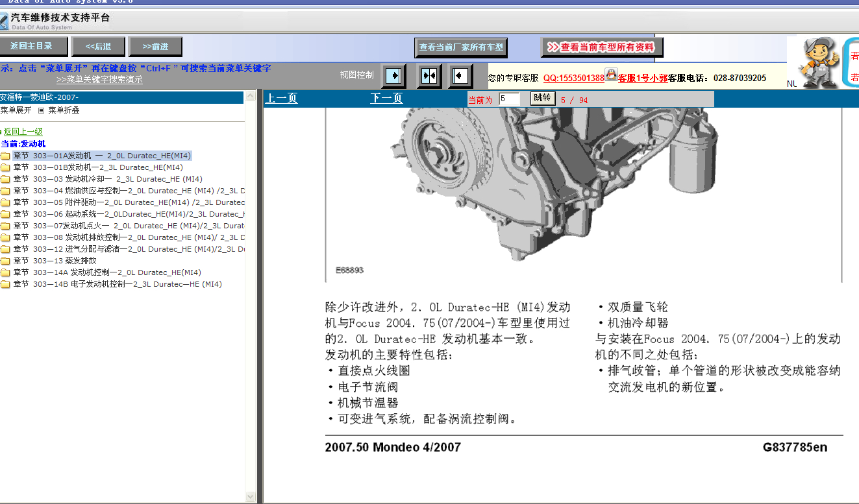Go to next page via 下一页
The image size is (859, 504).
386,99
